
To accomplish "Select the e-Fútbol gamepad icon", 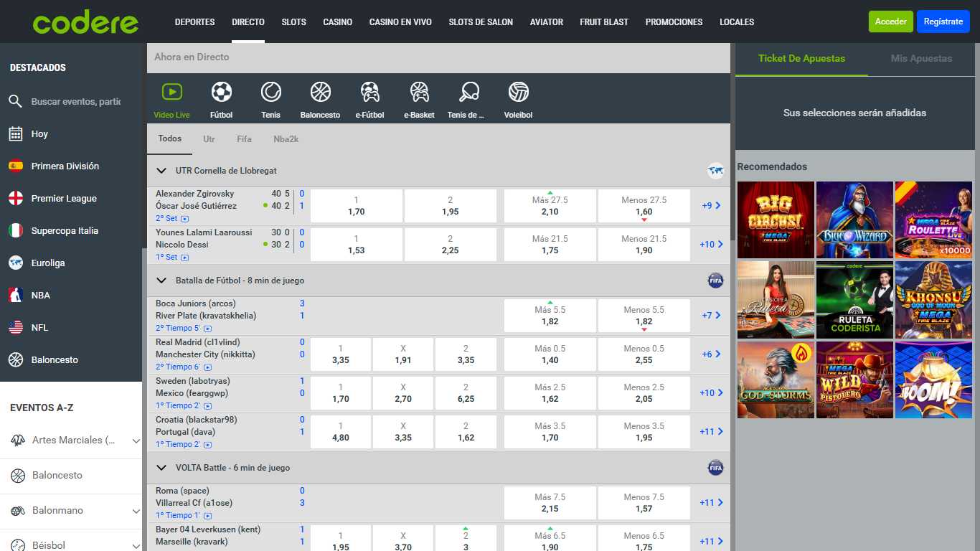I will tap(369, 92).
